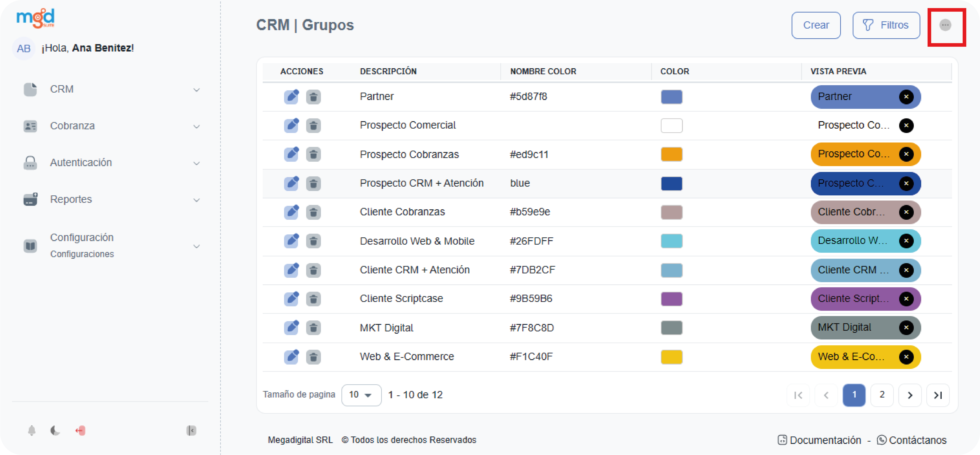Select the Autenticación menu item
Viewport: 980px width, 455px height.
[x=110, y=163]
